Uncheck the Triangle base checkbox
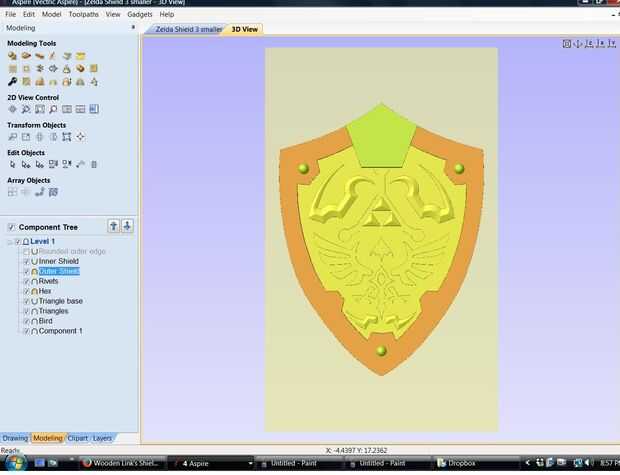The image size is (620, 475). pos(26,301)
